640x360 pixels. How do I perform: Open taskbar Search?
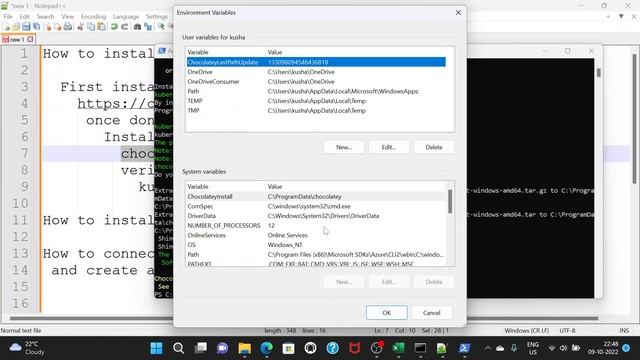pyautogui.click(x=178, y=348)
